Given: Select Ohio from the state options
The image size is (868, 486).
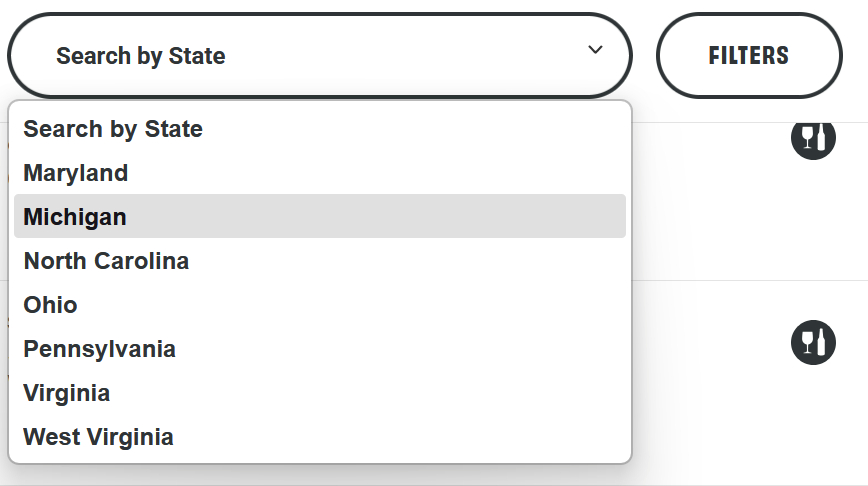Looking at the screenshot, I should [x=50, y=305].
